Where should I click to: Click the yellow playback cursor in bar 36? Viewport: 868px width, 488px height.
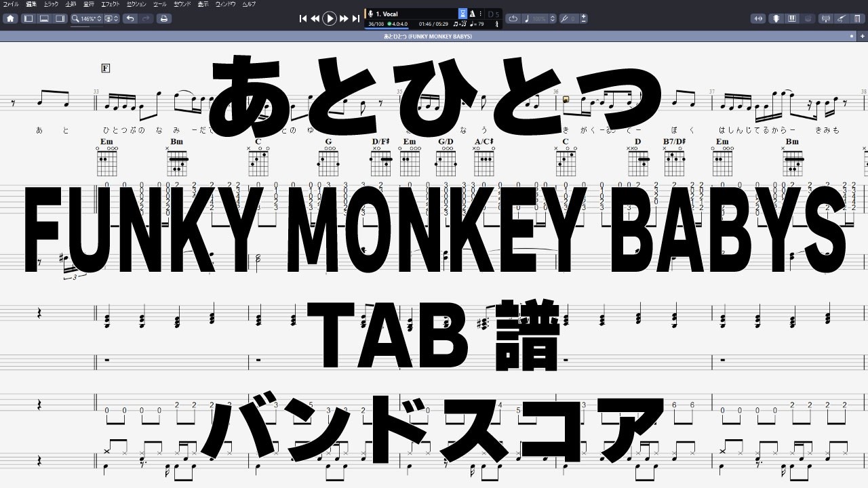click(566, 99)
